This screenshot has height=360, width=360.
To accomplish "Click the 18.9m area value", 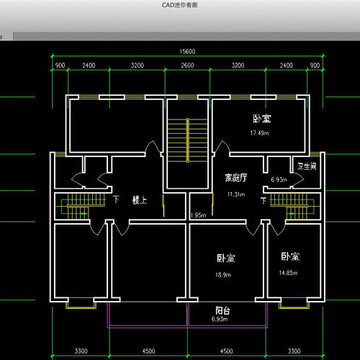I will coord(223,275).
